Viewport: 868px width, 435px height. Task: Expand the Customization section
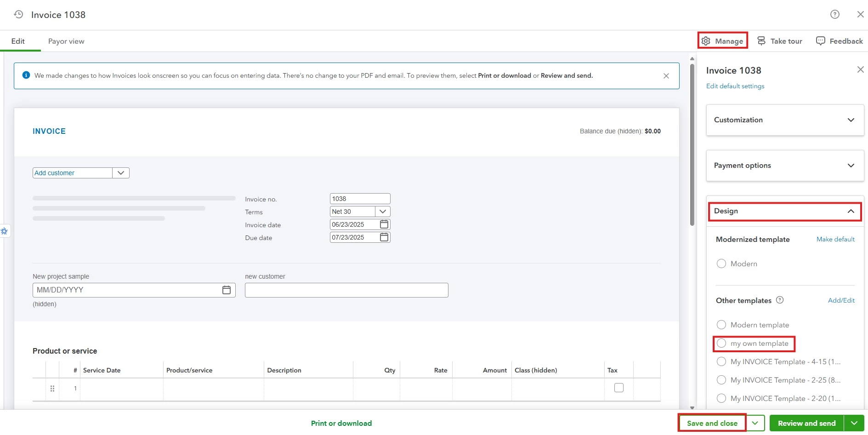[x=785, y=120]
